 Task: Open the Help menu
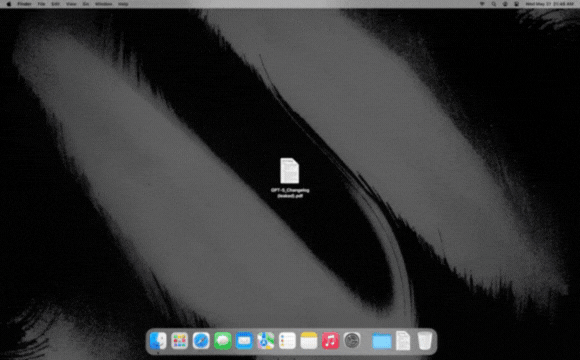[123, 4]
